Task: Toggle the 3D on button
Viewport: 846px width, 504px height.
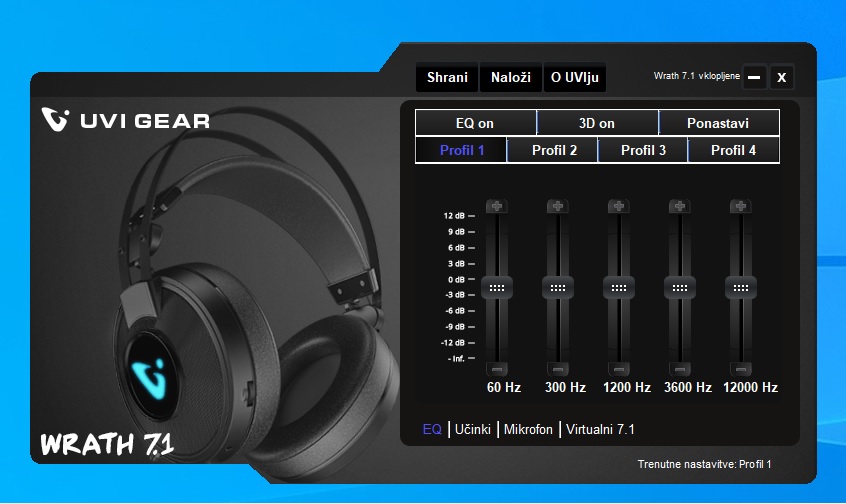Action: click(x=597, y=123)
